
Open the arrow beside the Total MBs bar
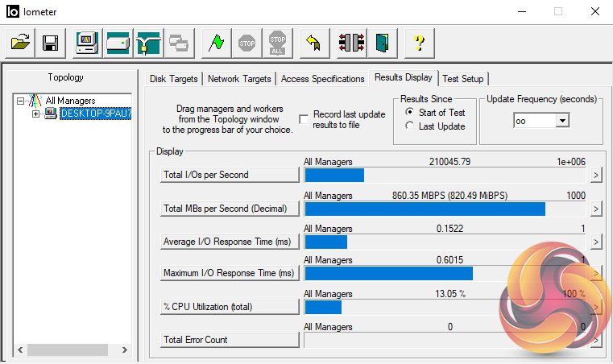pyautogui.click(x=595, y=209)
